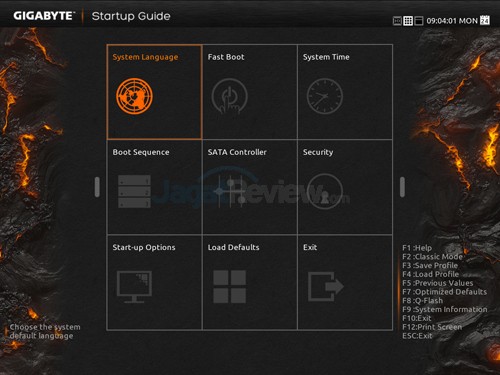Click the calendar date icon in header

coord(485,20)
